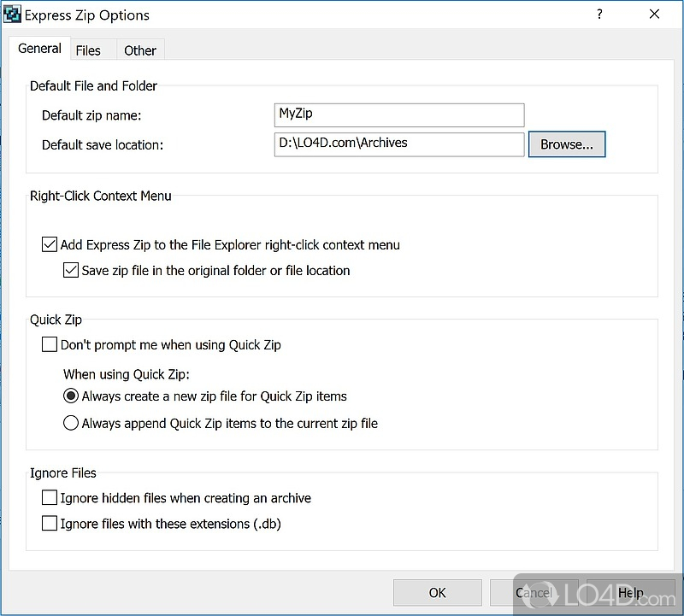Screen dimensions: 684x616
Task: Click the question mark help icon in title bar
Action: click(599, 15)
